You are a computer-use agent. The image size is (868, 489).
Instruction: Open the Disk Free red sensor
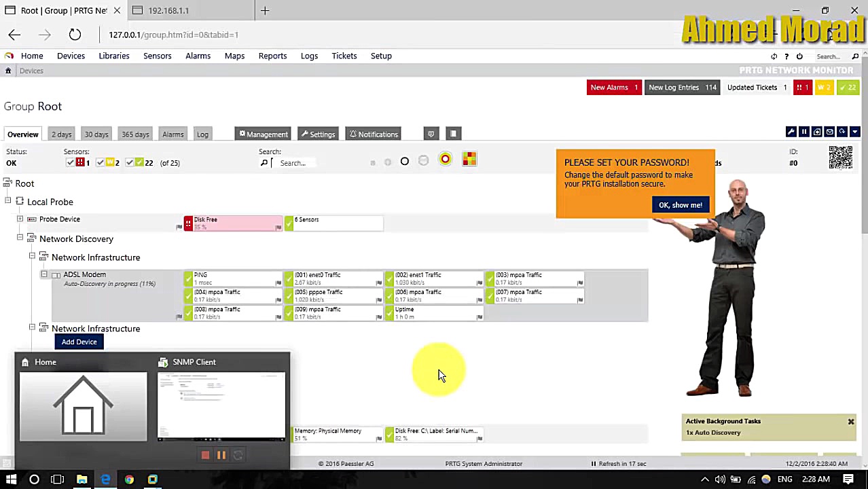[233, 223]
